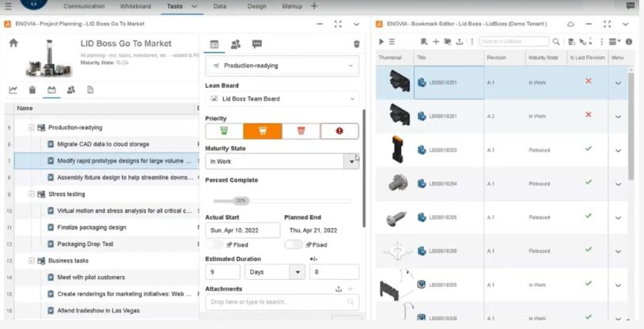Click the Maturity State column header
The image size is (644, 329).
pos(543,58)
